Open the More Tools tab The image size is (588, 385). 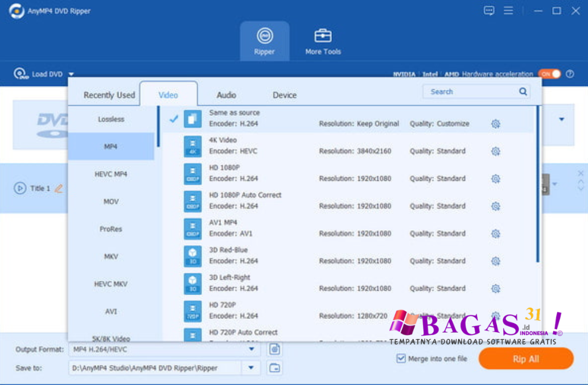[323, 42]
